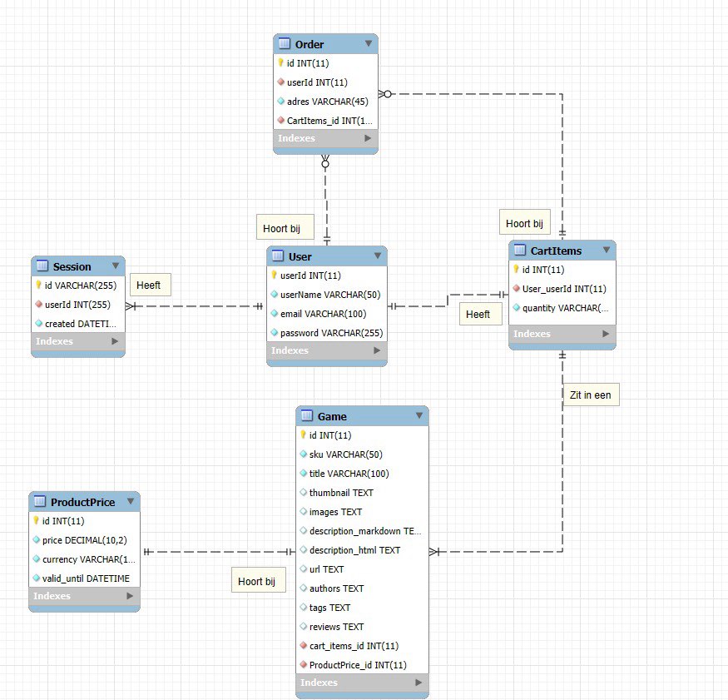
Task: Select the 'Zit in een' relationship label
Action: click(590, 395)
